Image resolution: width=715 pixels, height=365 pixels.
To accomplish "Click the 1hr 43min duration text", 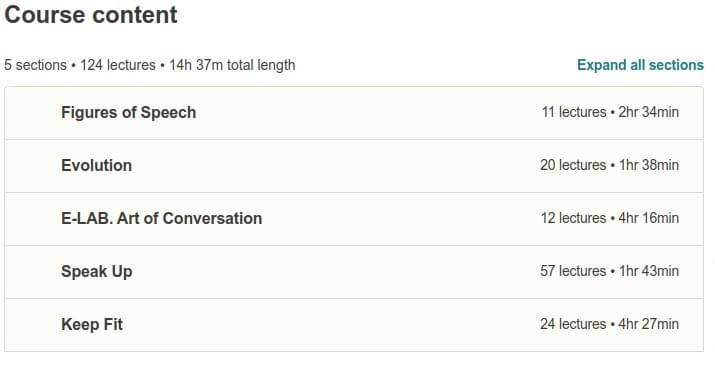I will [648, 271].
